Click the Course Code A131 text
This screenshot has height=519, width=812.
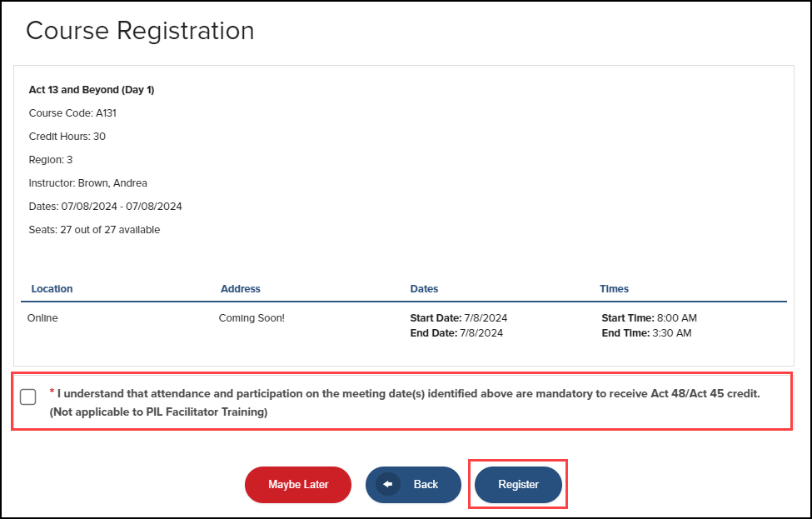[x=72, y=112]
